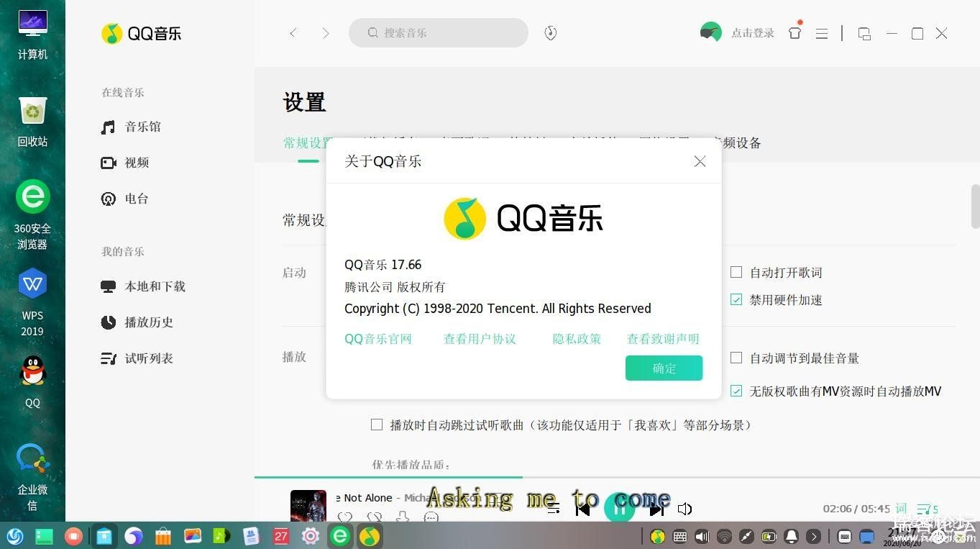Navigate back with left arrow
This screenshot has height=549, width=980.
[293, 33]
